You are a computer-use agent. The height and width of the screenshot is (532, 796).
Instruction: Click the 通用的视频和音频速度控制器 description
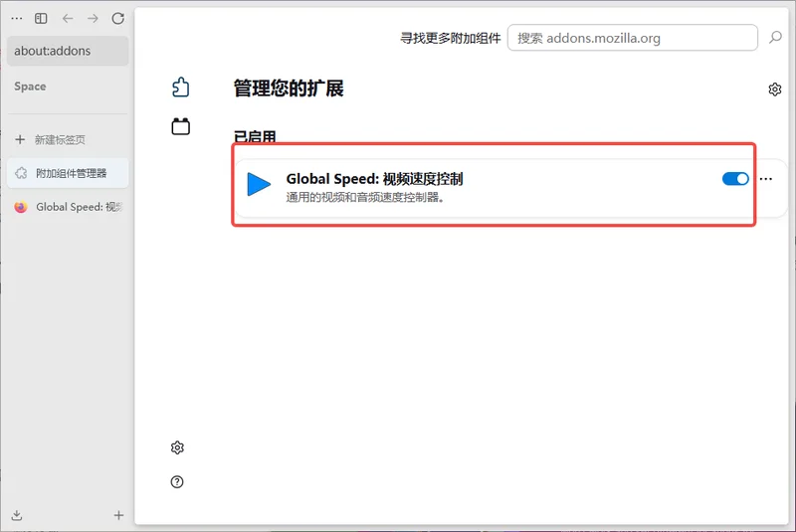[365, 197]
